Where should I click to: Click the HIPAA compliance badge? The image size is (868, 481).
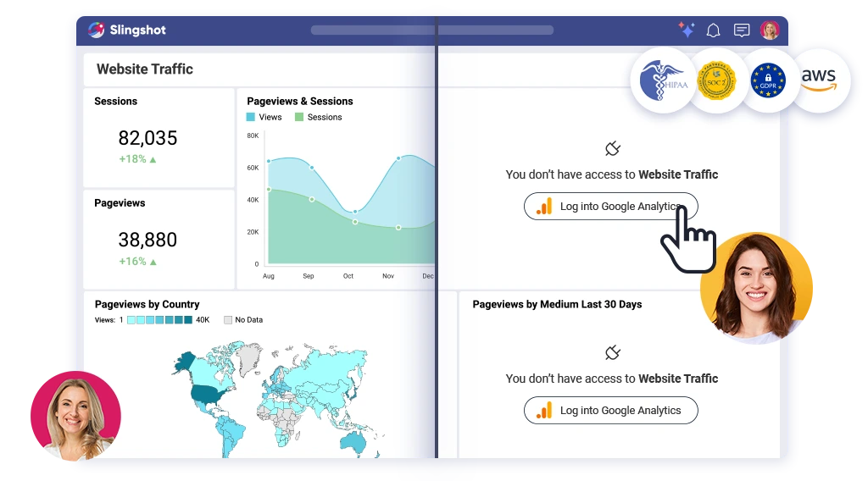point(664,80)
